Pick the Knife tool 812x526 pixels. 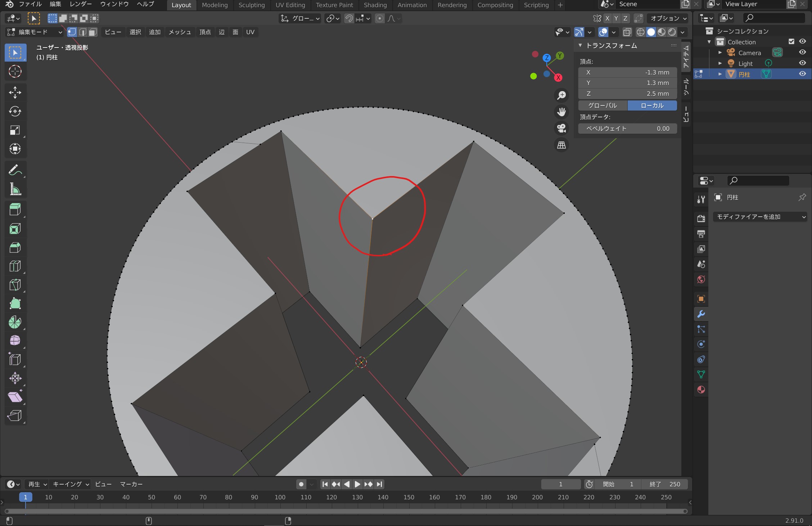click(x=15, y=285)
